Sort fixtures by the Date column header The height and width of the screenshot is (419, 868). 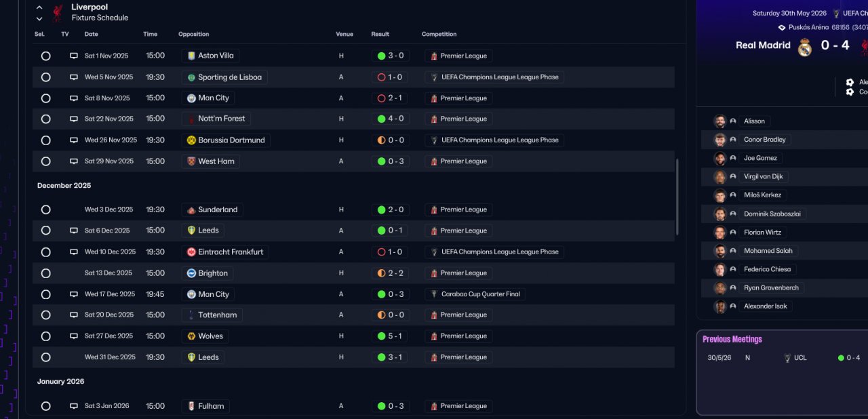pyautogui.click(x=91, y=34)
